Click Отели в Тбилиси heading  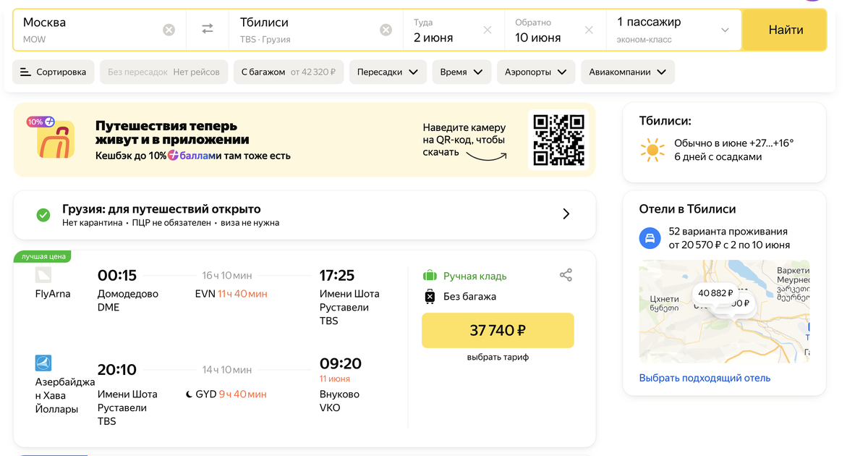click(x=687, y=208)
